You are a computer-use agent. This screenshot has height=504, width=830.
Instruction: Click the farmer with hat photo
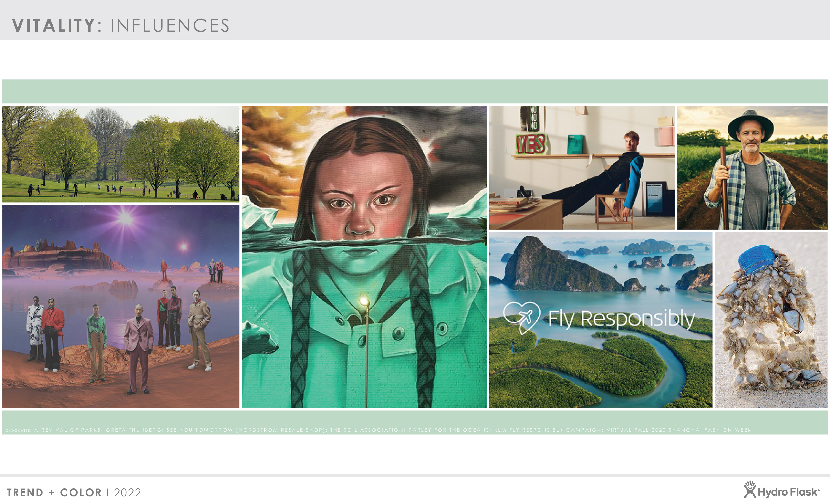pos(752,167)
